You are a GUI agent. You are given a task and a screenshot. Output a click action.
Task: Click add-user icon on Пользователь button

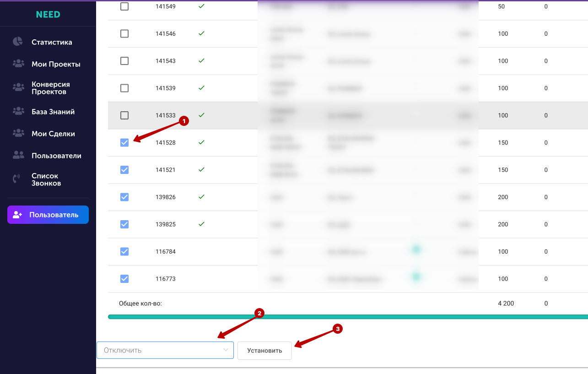(x=18, y=215)
